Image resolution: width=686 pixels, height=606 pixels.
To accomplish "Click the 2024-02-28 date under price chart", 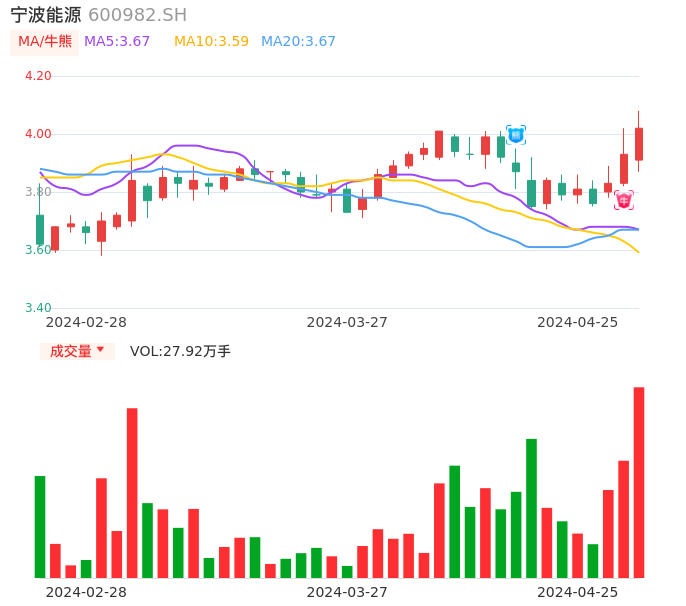I will pyautogui.click(x=86, y=322).
